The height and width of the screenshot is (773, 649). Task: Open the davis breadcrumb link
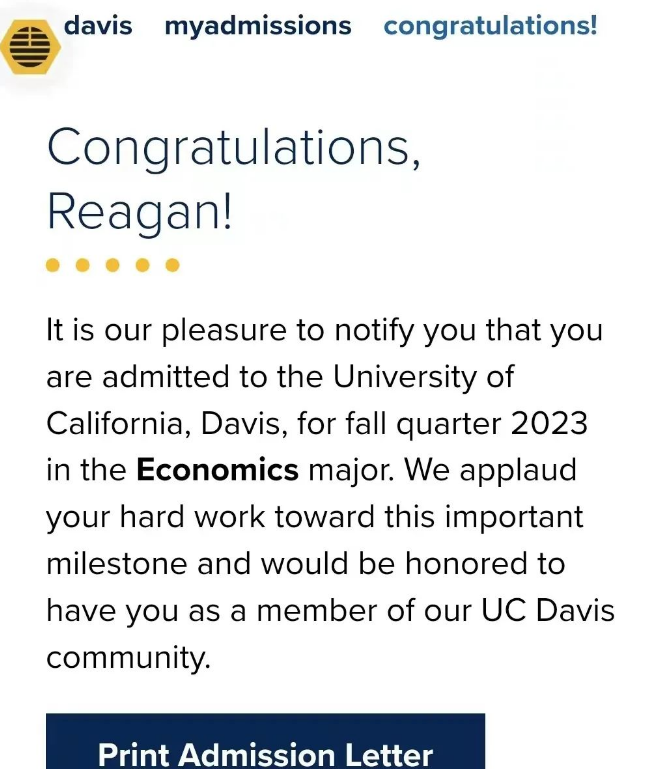98,25
